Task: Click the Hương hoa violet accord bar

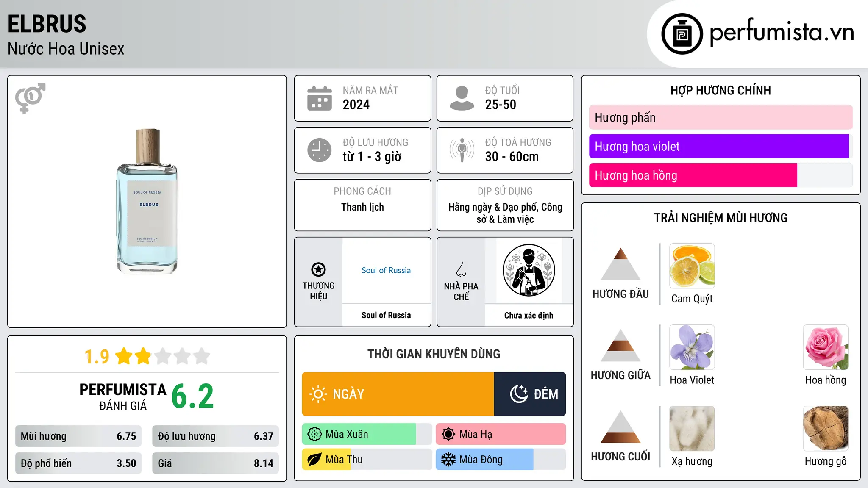Action: [721, 147]
